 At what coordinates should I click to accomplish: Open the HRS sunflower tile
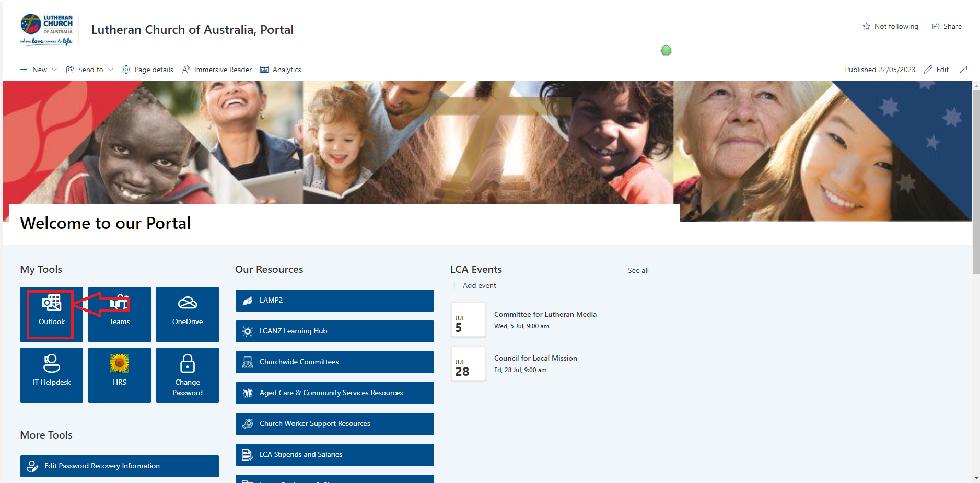pyautogui.click(x=120, y=375)
